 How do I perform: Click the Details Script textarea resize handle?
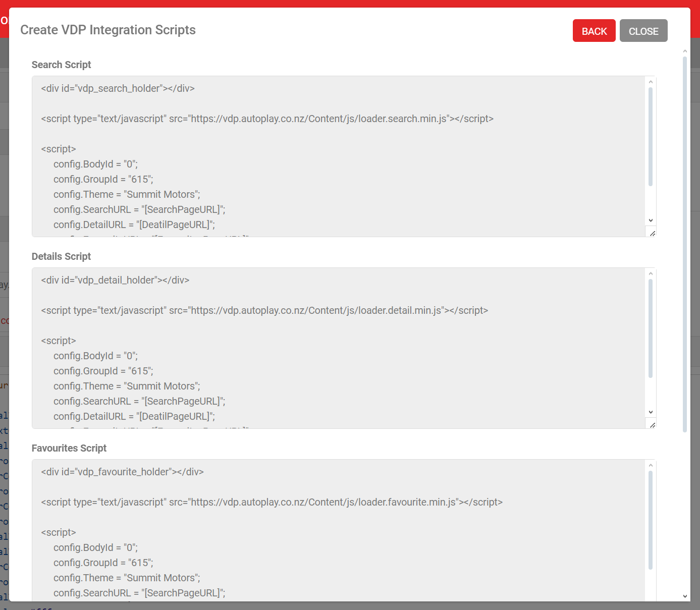[x=652, y=425]
